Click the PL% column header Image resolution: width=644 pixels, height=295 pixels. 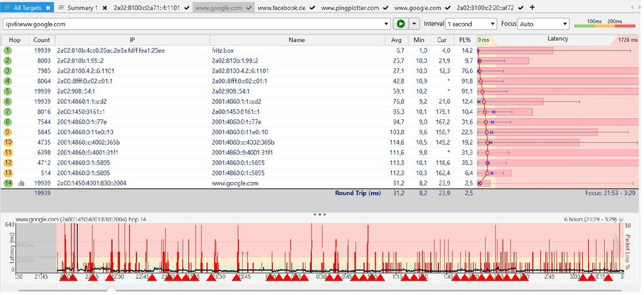465,40
